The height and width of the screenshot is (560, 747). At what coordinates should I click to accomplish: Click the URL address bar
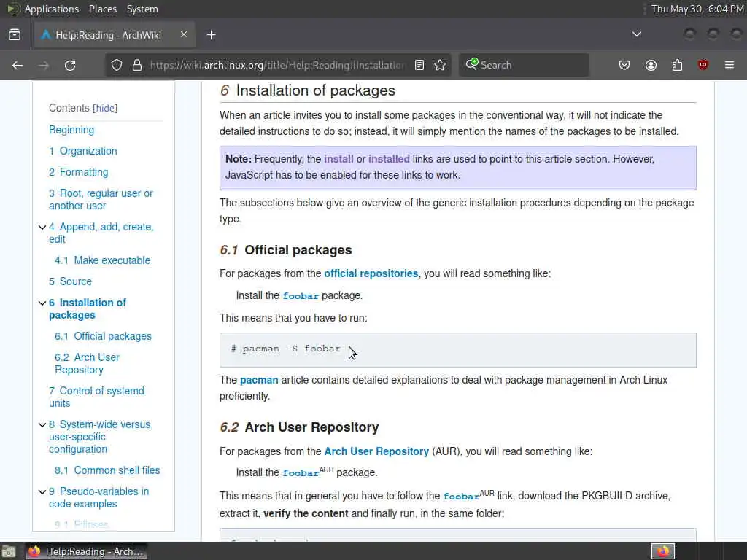click(277, 65)
